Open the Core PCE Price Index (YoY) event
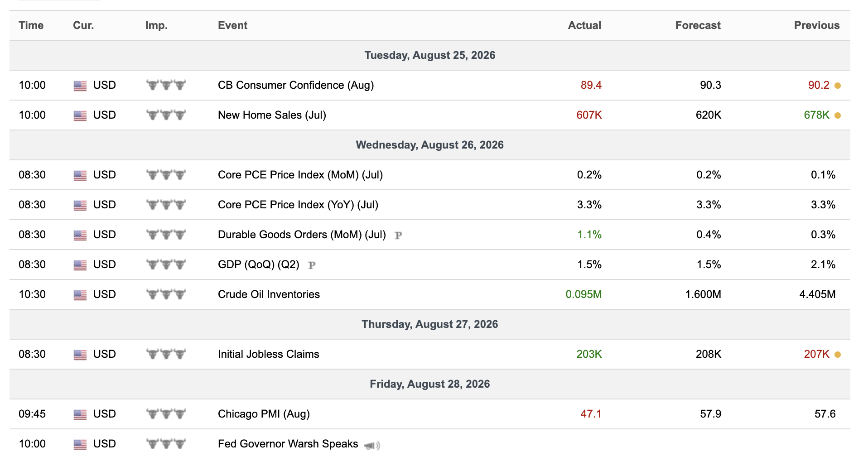The height and width of the screenshot is (471, 868). pyautogui.click(x=298, y=205)
